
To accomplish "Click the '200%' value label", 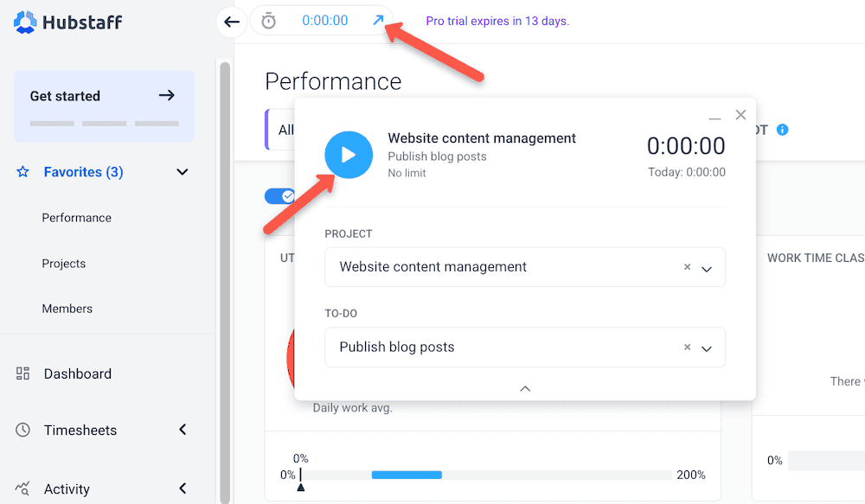I will 691,475.
